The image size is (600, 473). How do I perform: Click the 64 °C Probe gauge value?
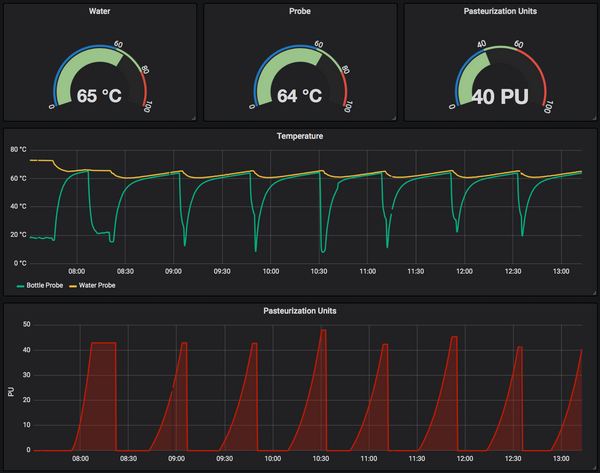point(300,97)
